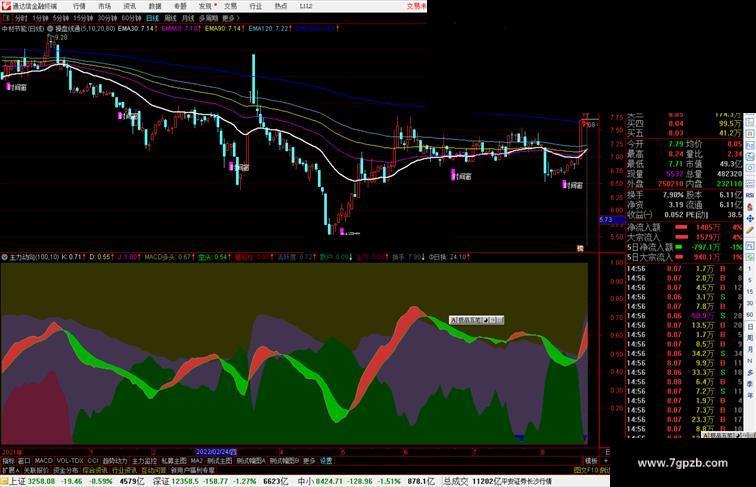Select the 主力监控 indicator tab
Screen dimensions: 756x487
tap(144, 461)
